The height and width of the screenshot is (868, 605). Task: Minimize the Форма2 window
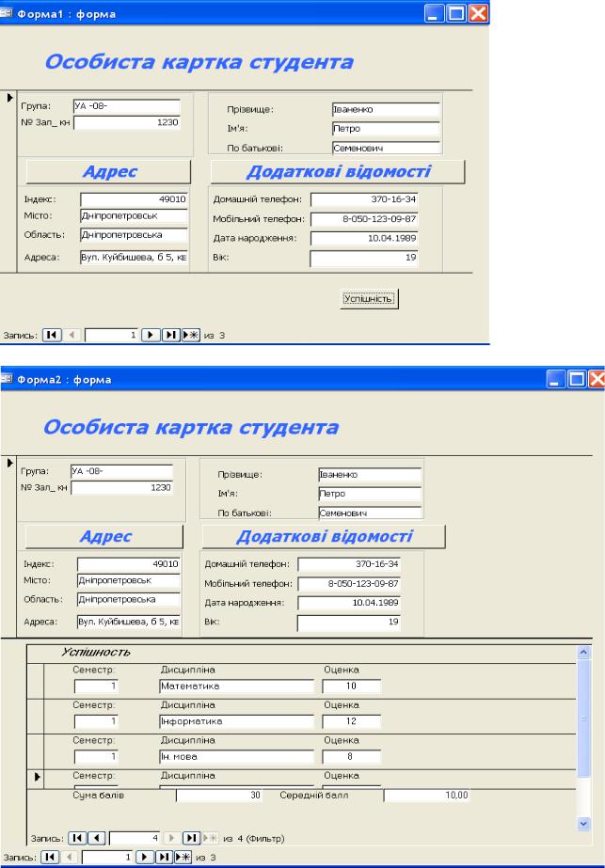coord(556,379)
